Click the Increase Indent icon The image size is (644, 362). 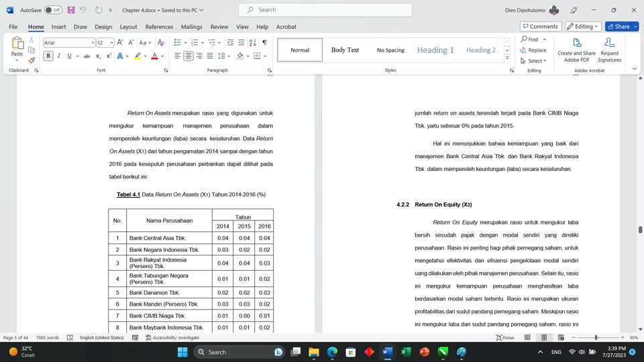point(241,43)
